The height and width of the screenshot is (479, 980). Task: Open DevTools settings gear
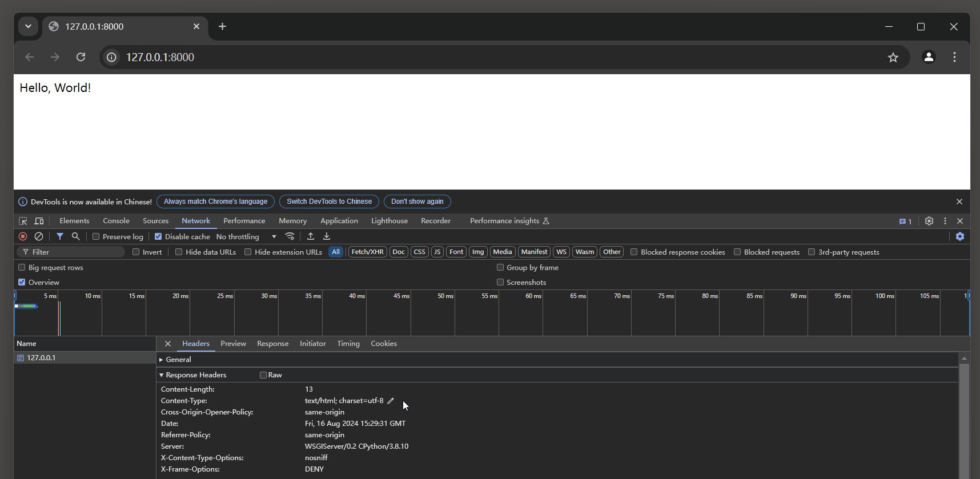pyautogui.click(x=929, y=221)
